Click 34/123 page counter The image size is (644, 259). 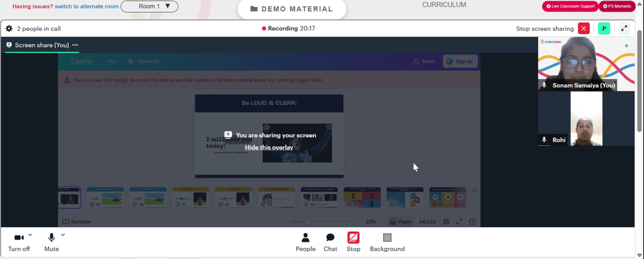pos(427,222)
